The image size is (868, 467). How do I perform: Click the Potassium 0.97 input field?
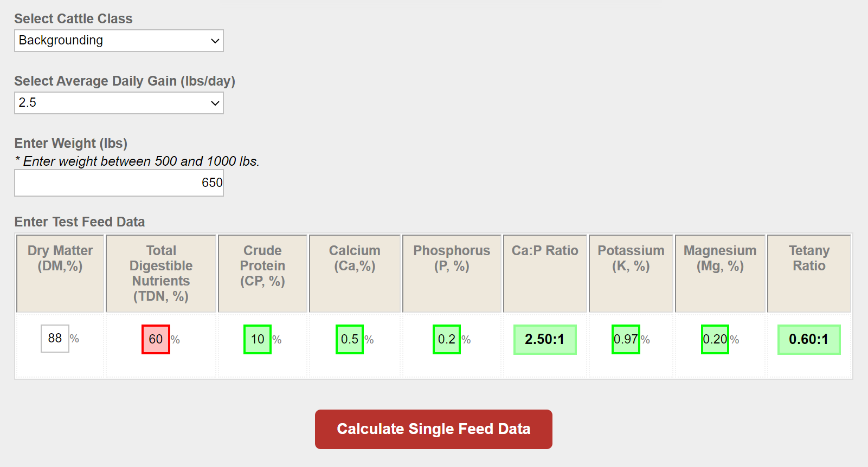626,340
